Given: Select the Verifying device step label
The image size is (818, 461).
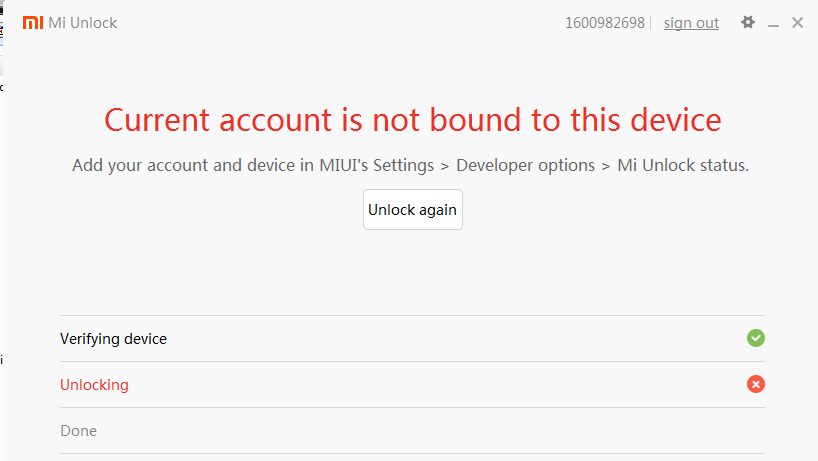Looking at the screenshot, I should (113, 339).
